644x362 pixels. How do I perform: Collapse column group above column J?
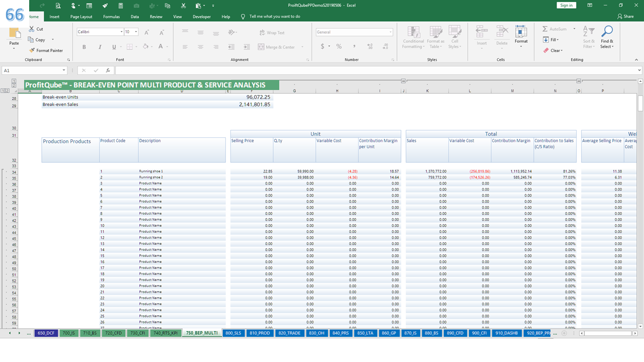coord(404,81)
